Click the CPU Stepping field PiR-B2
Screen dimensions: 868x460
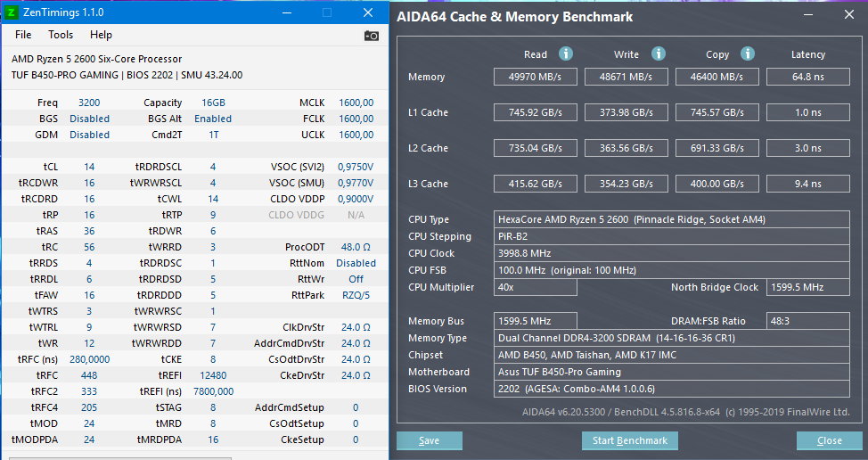pos(671,236)
